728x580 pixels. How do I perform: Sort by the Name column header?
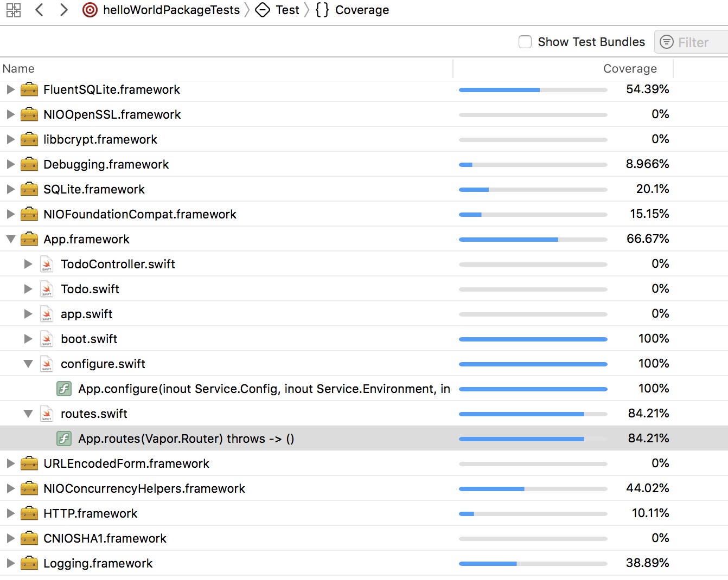(x=18, y=69)
